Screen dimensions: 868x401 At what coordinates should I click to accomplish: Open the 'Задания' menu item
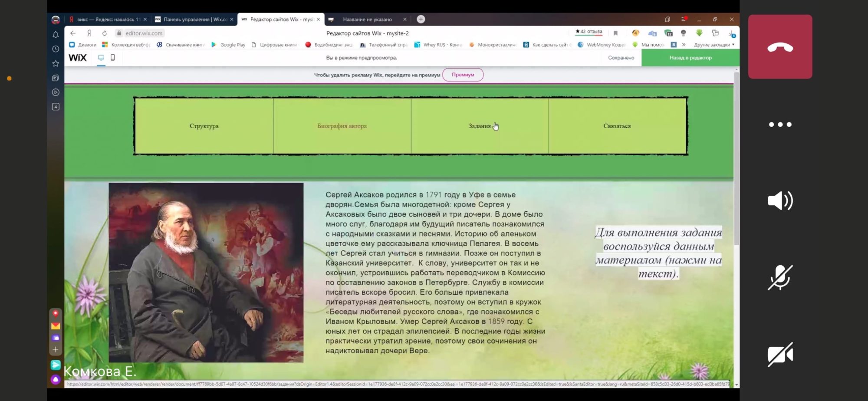pos(480,126)
